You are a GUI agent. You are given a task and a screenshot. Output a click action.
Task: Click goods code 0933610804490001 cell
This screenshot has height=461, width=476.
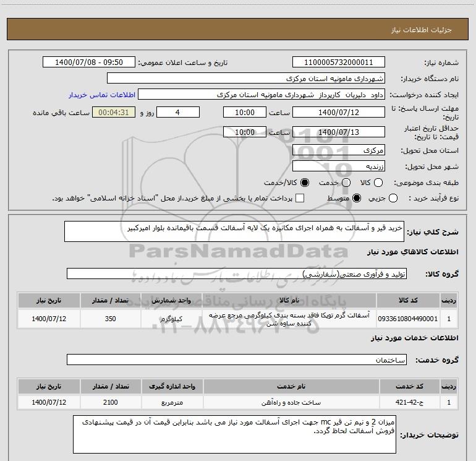click(408, 319)
